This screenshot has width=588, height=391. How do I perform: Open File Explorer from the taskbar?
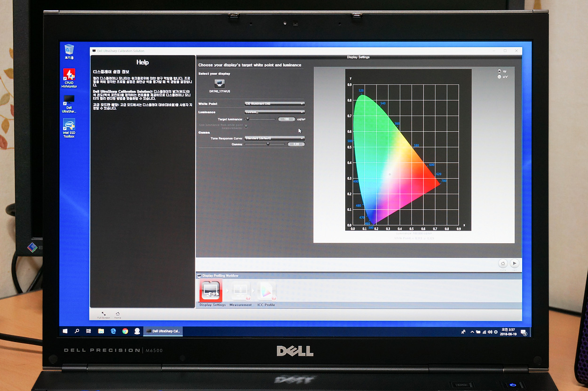tap(101, 331)
